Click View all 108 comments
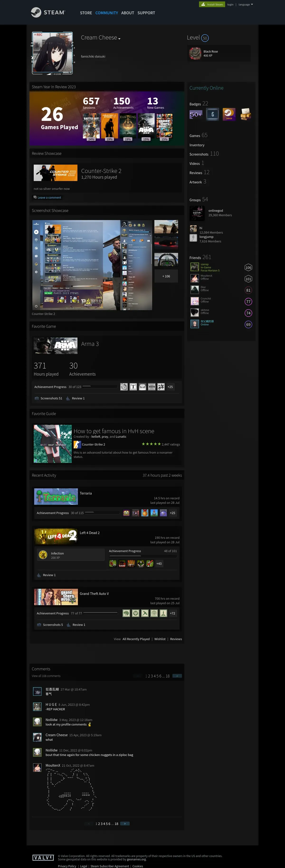The image size is (285, 868). pyautogui.click(x=46, y=676)
